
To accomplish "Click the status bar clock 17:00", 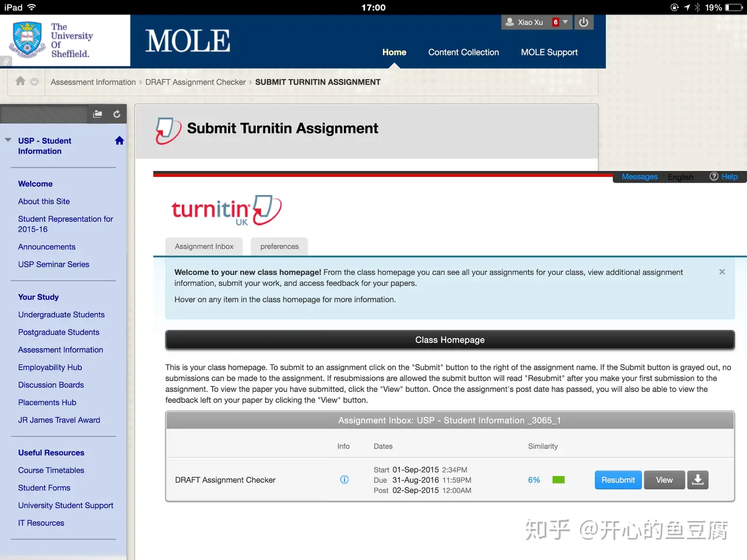I will click(x=374, y=7).
